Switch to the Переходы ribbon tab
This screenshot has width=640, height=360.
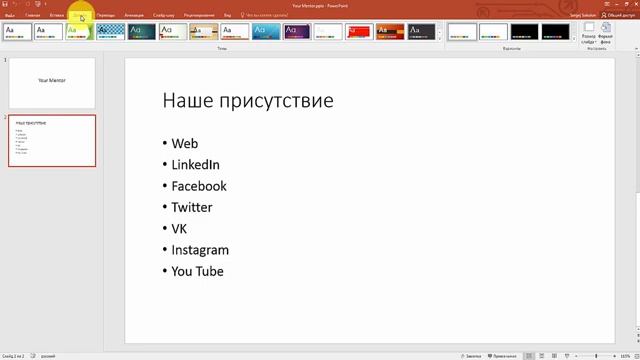click(x=106, y=15)
